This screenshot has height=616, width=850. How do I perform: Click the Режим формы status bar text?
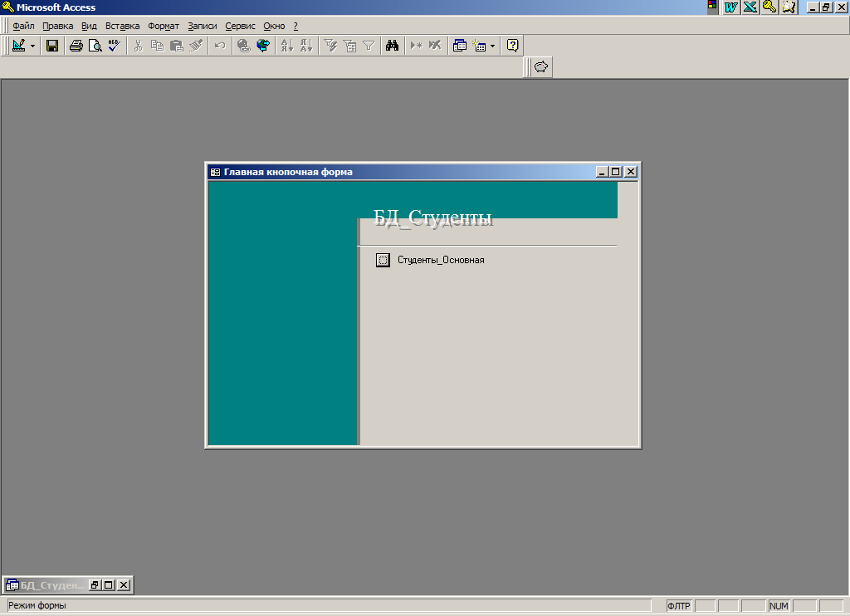tap(37, 606)
